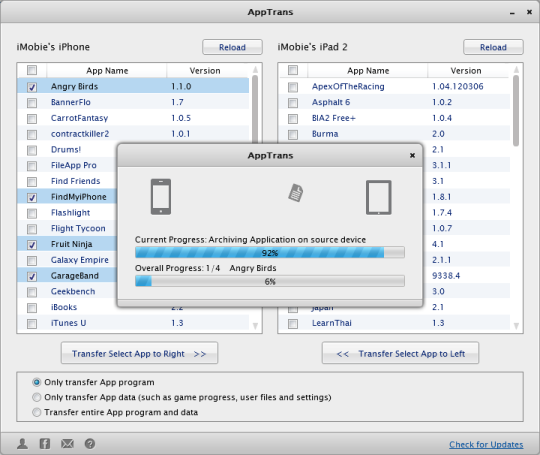Check the CarrotFantasy checkbox
Image resolution: width=540 pixels, height=455 pixels.
(x=32, y=118)
